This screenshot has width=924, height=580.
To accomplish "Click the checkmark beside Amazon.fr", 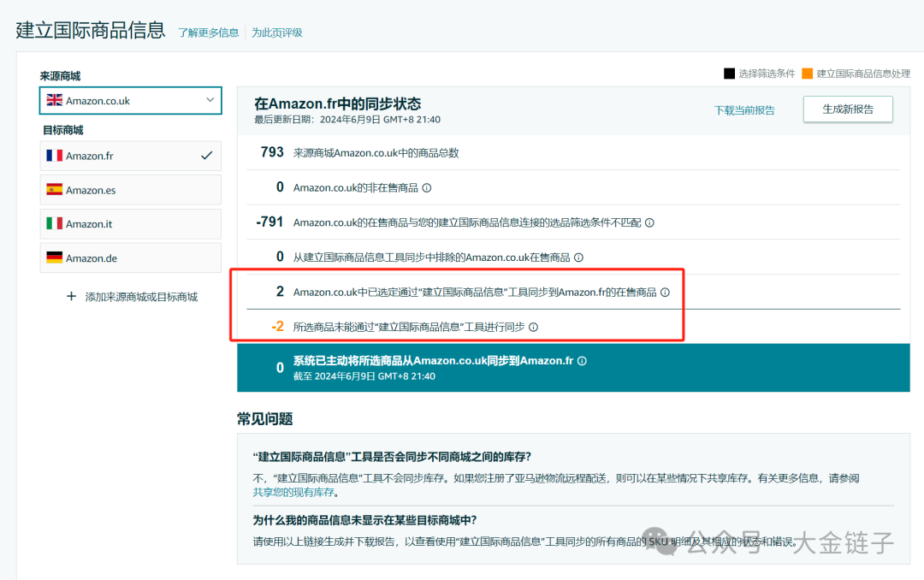I will point(206,156).
